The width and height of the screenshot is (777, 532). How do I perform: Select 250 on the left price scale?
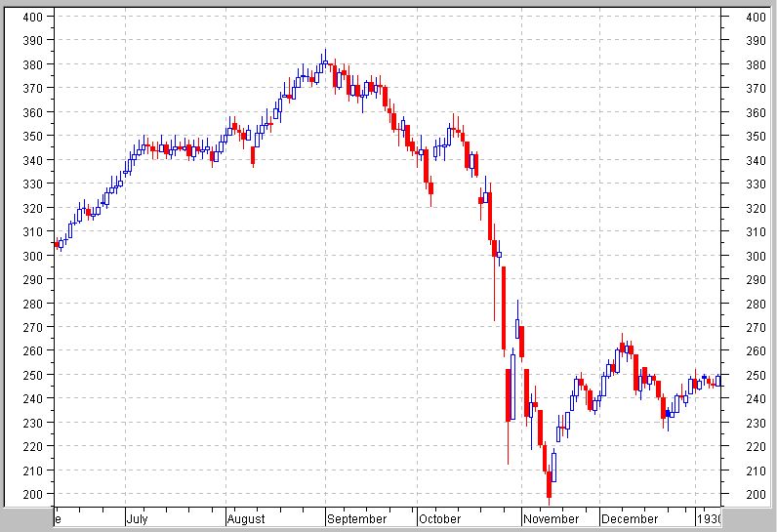(x=33, y=375)
